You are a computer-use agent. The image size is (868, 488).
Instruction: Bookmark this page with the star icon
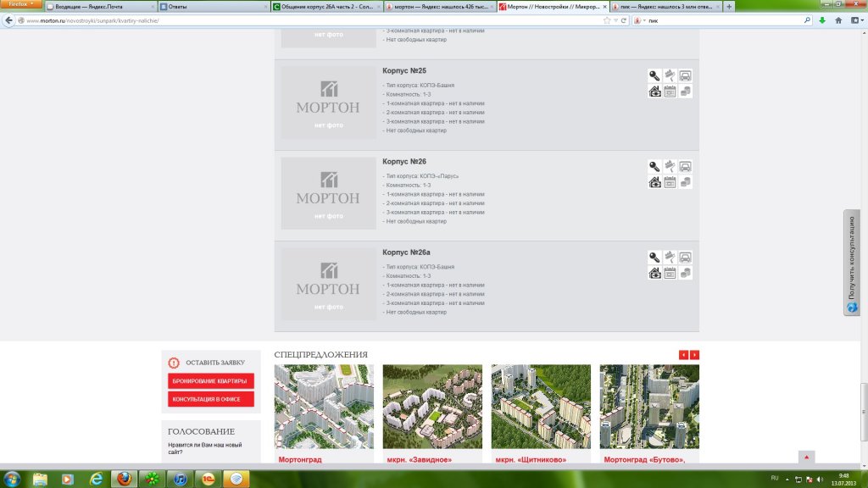tap(607, 20)
